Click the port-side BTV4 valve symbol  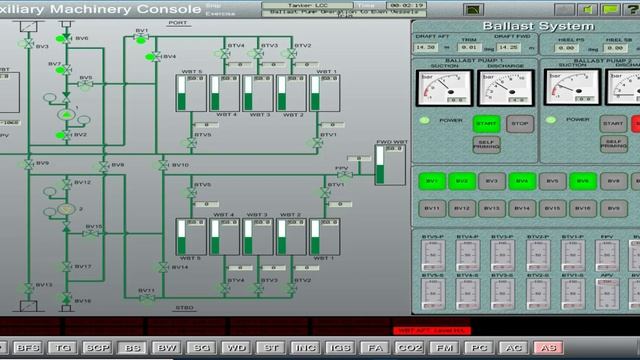224,53
